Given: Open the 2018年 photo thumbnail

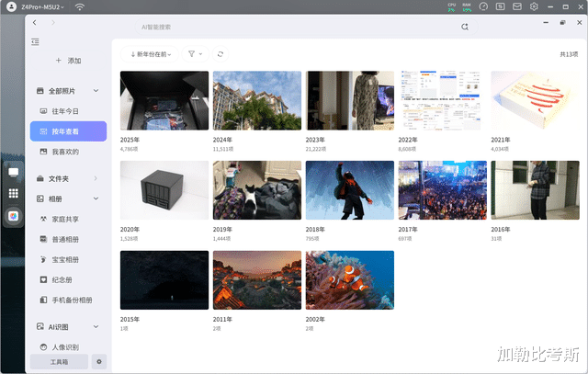Looking at the screenshot, I should coord(349,191).
